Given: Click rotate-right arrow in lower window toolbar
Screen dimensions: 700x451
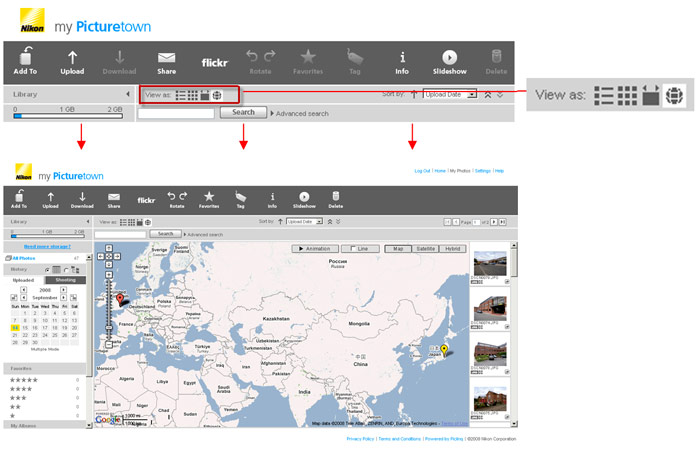Looking at the screenshot, I should click(183, 196).
